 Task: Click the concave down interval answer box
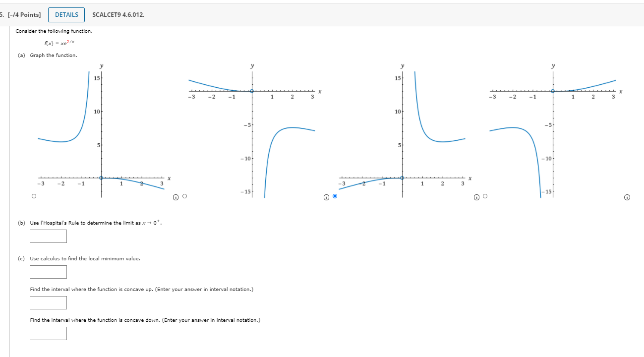click(48, 333)
